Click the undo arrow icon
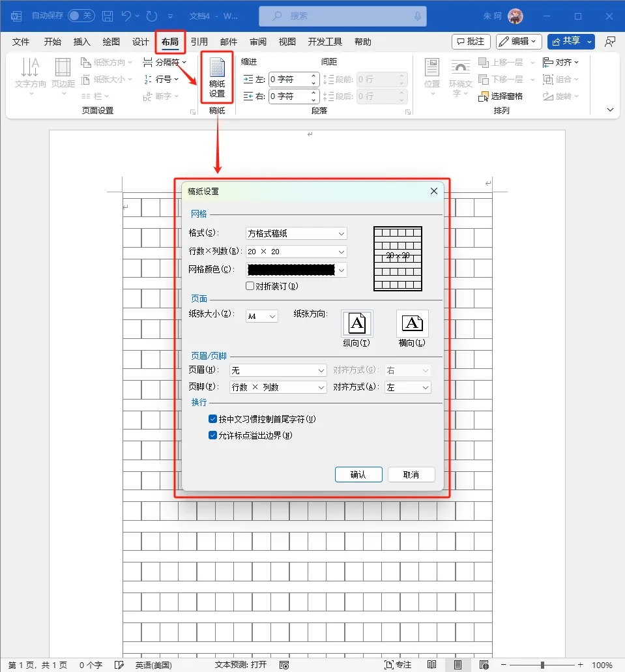Viewport: 625px width, 672px height. click(x=127, y=16)
